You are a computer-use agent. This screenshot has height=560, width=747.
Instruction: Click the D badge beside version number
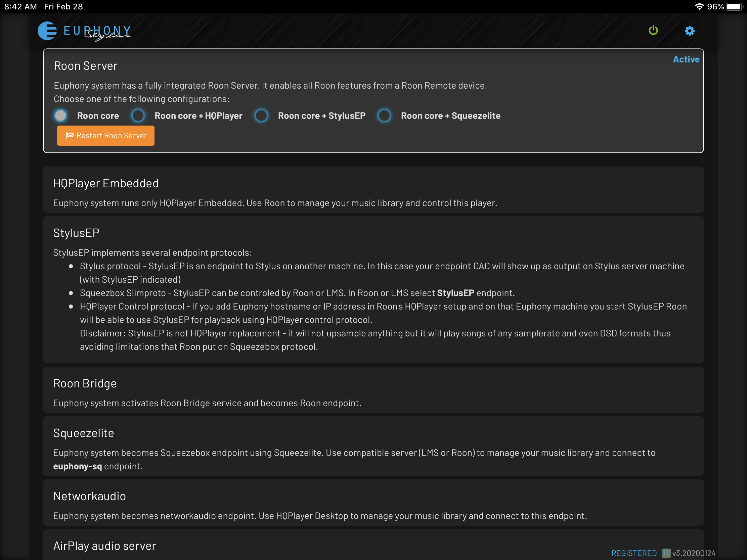coord(666,553)
